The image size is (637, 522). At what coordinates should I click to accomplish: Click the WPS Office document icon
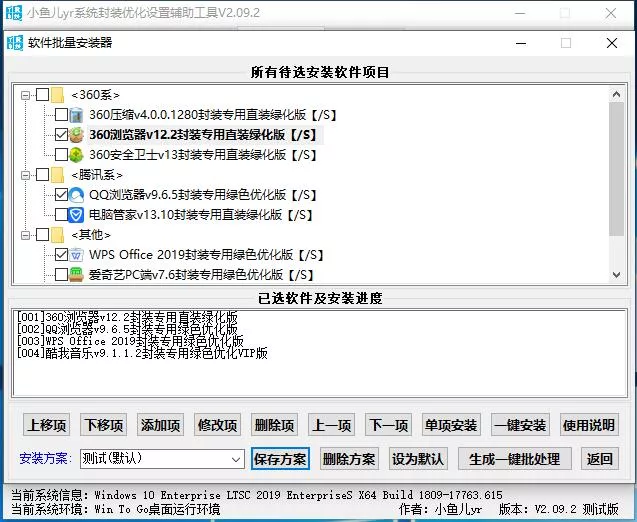76,255
